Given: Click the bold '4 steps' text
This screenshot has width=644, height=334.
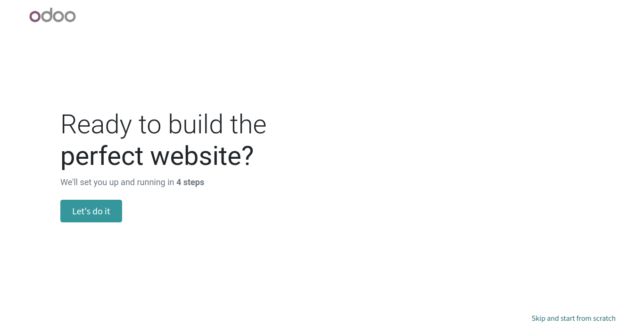Looking at the screenshot, I should [x=190, y=182].
